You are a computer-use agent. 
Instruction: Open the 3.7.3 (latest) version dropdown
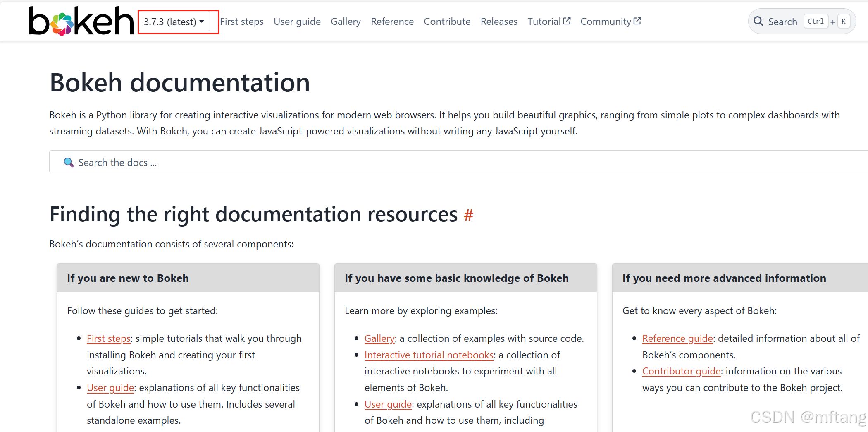pyautogui.click(x=174, y=22)
